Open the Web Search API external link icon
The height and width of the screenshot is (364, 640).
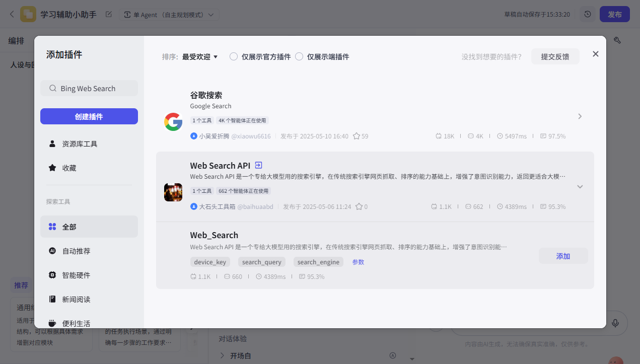coord(258,165)
